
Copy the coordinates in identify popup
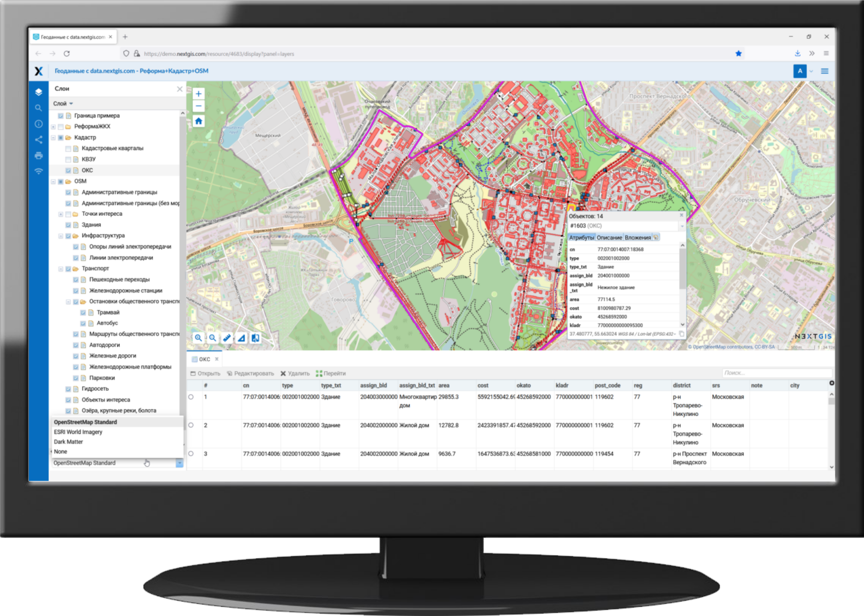click(681, 334)
